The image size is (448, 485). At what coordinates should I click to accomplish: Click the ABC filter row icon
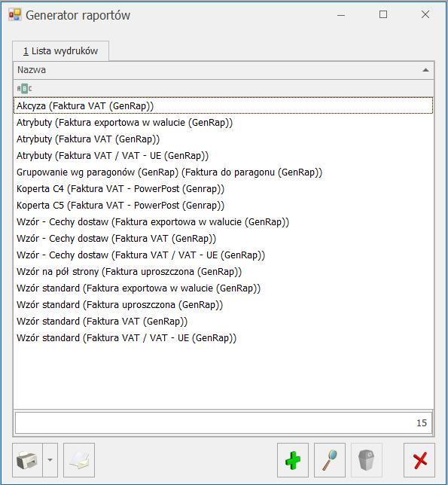24,89
